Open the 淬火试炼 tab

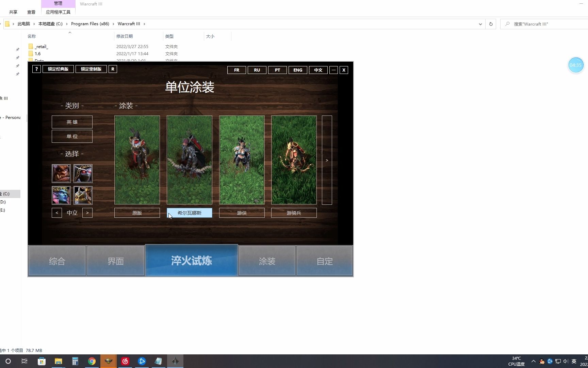pos(192,261)
